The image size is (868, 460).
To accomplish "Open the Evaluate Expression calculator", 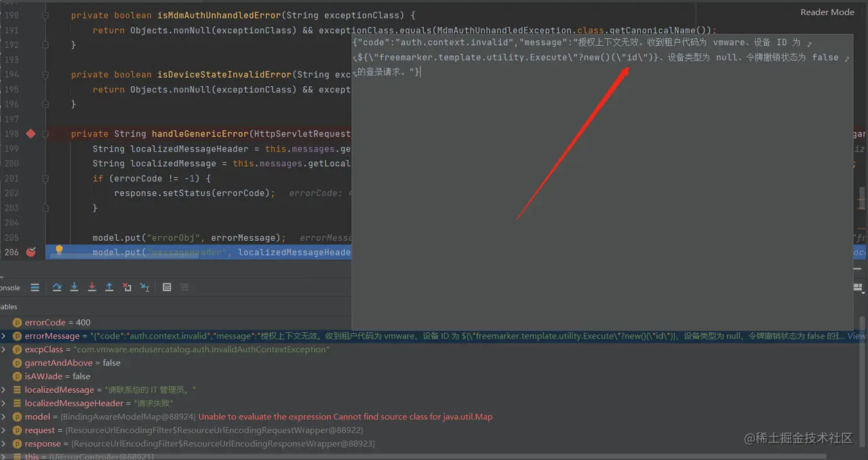I will 167,288.
